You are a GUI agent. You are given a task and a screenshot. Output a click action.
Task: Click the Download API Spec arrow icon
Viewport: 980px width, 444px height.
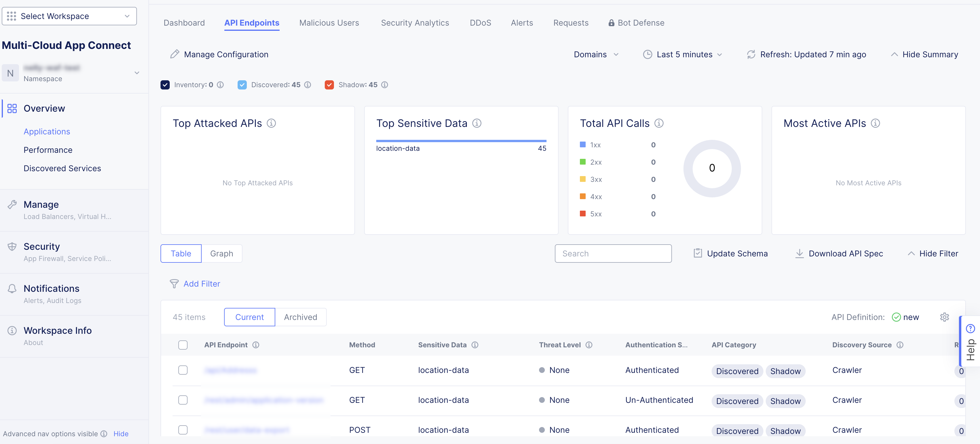point(799,254)
